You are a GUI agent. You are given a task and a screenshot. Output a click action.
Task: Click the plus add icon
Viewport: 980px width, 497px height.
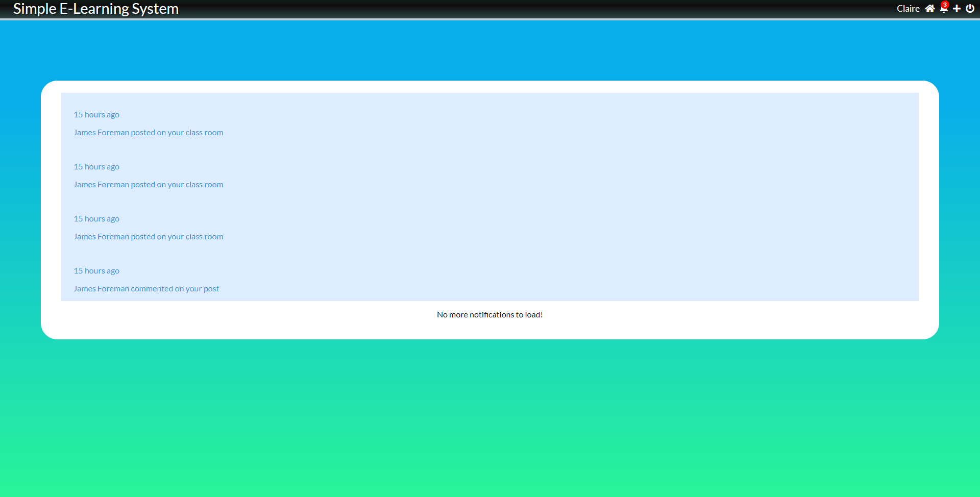pos(957,9)
